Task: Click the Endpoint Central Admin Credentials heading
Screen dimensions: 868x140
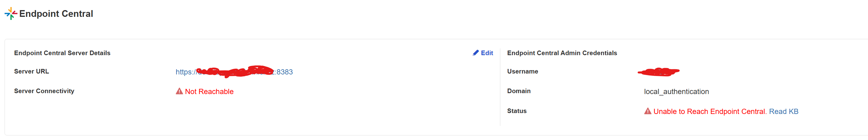Action: pyautogui.click(x=562, y=53)
